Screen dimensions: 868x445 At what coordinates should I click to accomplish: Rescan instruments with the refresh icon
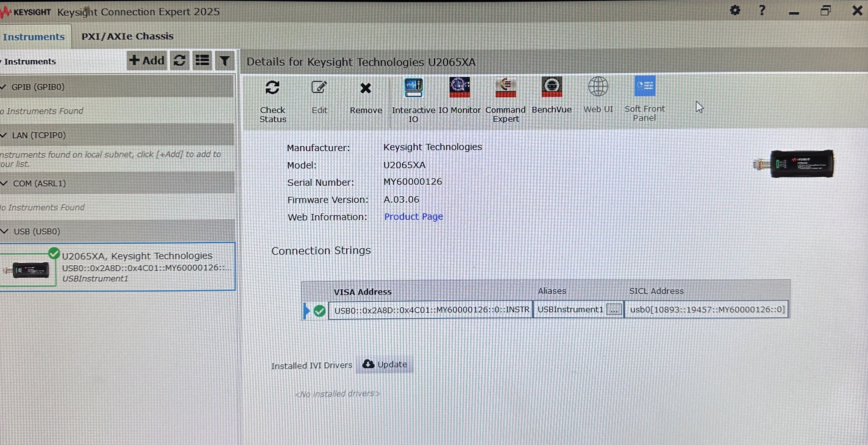pos(180,61)
